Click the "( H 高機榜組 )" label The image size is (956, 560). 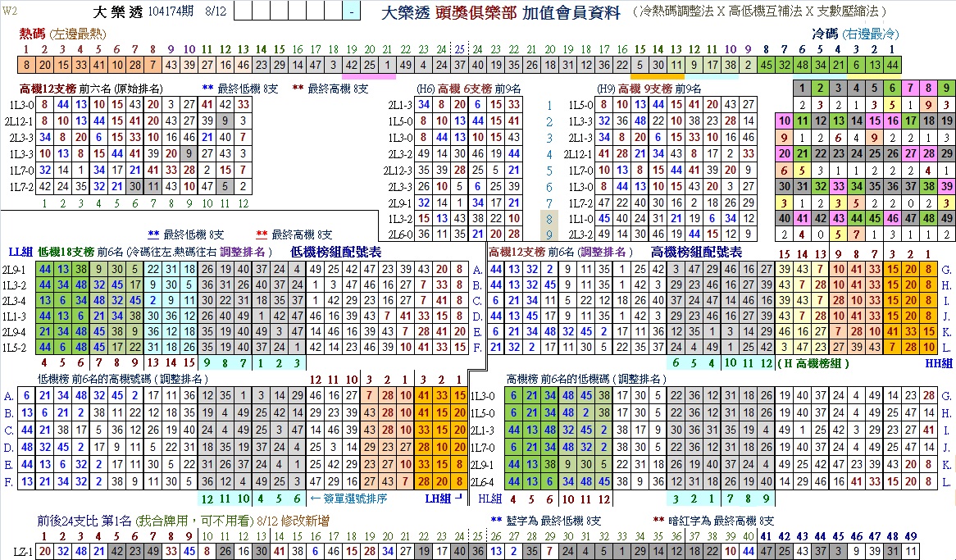(813, 363)
